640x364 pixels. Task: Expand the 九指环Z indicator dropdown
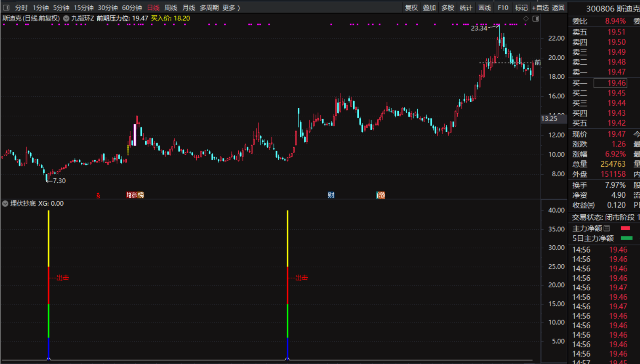click(x=66, y=19)
